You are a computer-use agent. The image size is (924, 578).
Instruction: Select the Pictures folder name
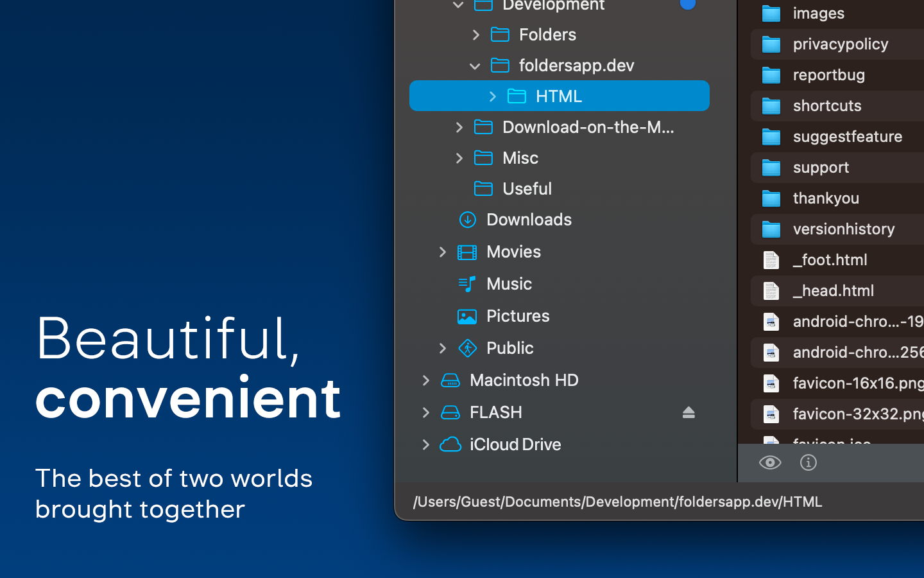click(518, 316)
